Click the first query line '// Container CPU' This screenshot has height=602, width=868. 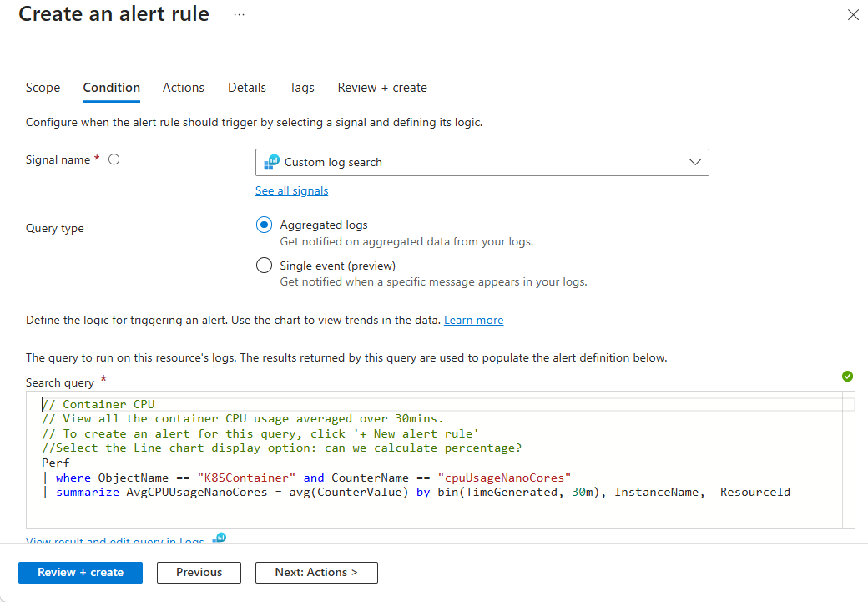coord(98,404)
